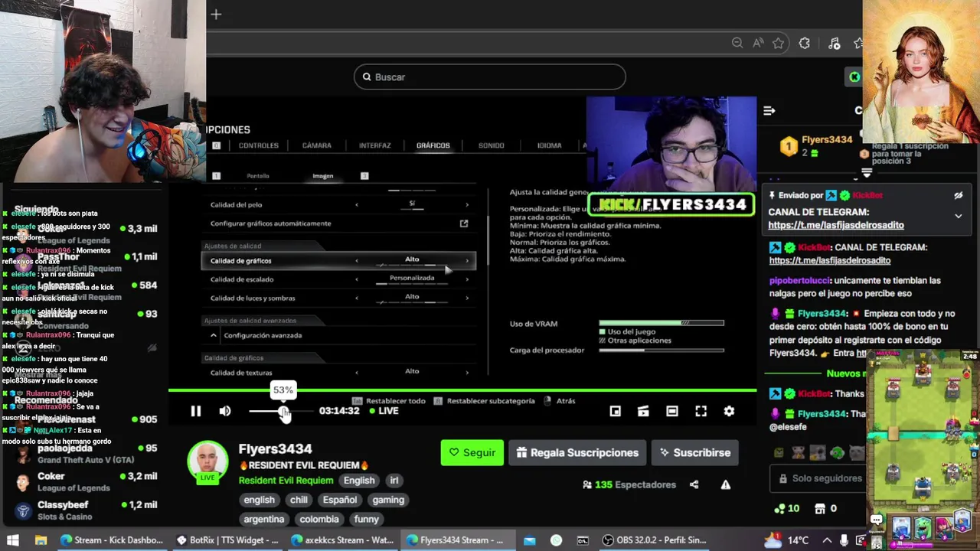
Task: Select the INTERFAZ tab in game options
Action: coord(374,145)
